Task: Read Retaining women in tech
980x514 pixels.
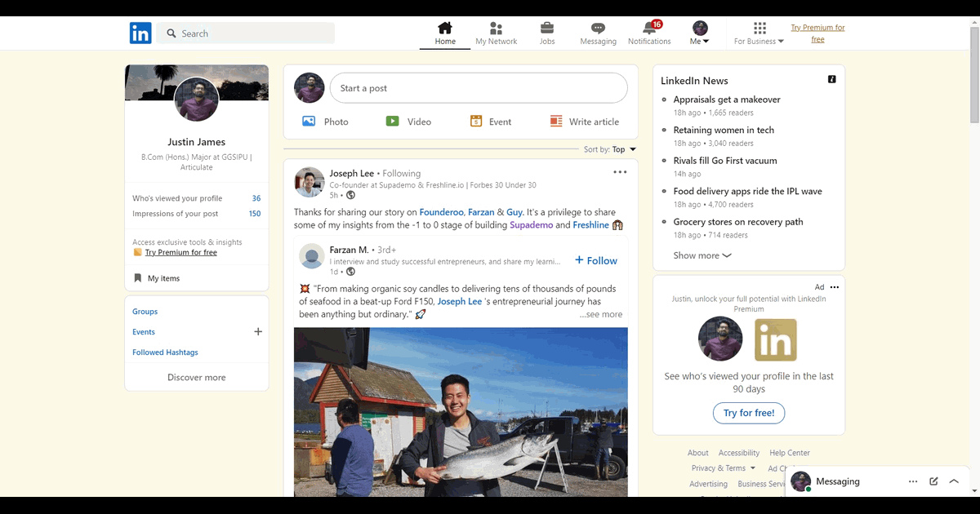Action: click(x=724, y=130)
